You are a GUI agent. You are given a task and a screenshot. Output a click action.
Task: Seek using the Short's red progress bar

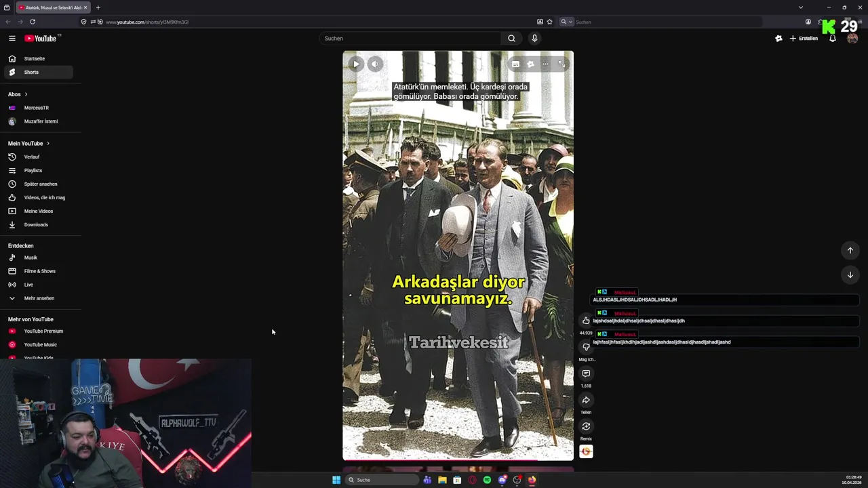pos(458,460)
